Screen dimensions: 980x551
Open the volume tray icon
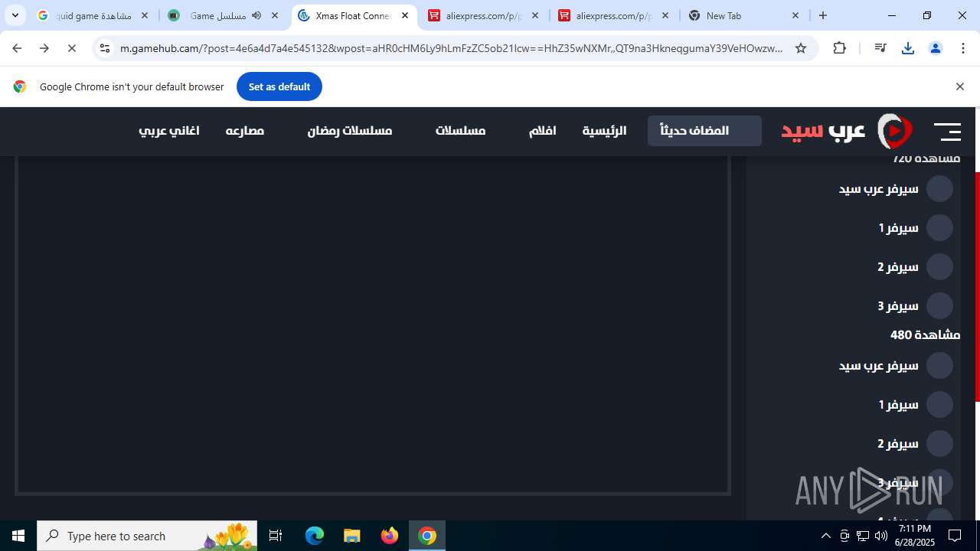(x=881, y=536)
